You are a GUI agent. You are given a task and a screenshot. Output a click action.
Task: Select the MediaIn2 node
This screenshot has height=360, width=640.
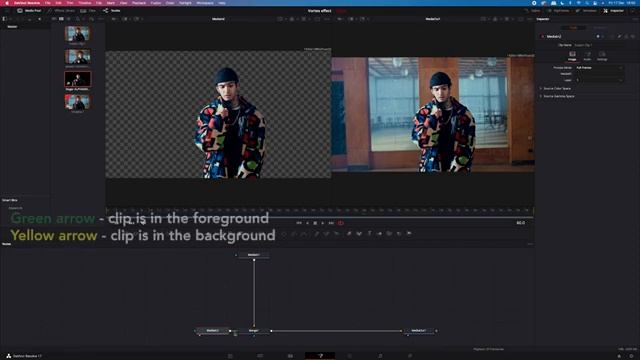(x=213, y=331)
